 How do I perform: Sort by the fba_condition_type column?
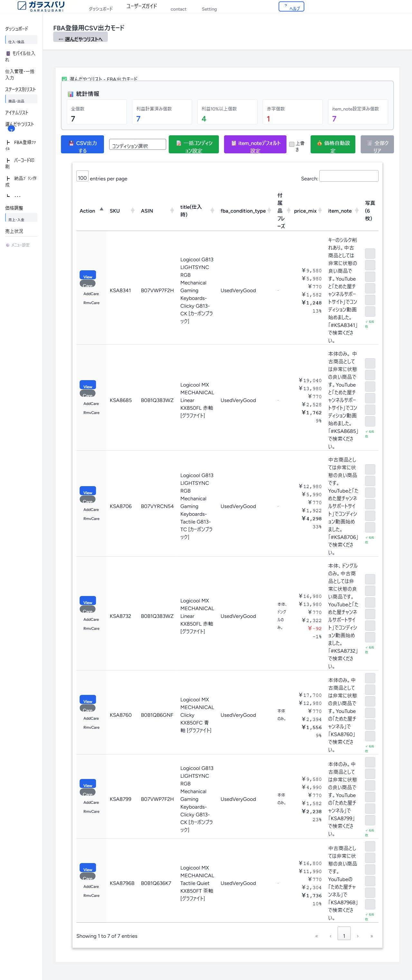[x=246, y=211]
